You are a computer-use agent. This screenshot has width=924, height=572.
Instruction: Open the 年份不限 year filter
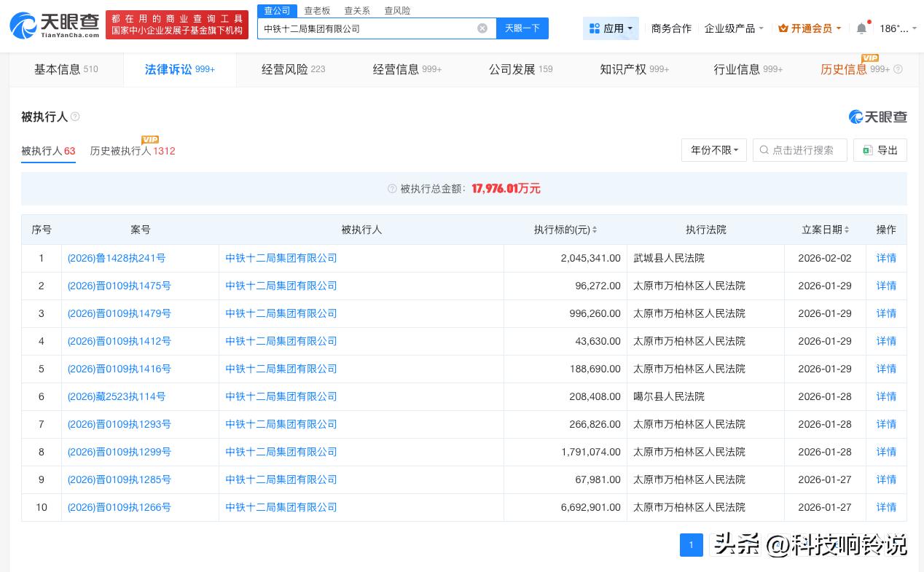[x=713, y=150]
